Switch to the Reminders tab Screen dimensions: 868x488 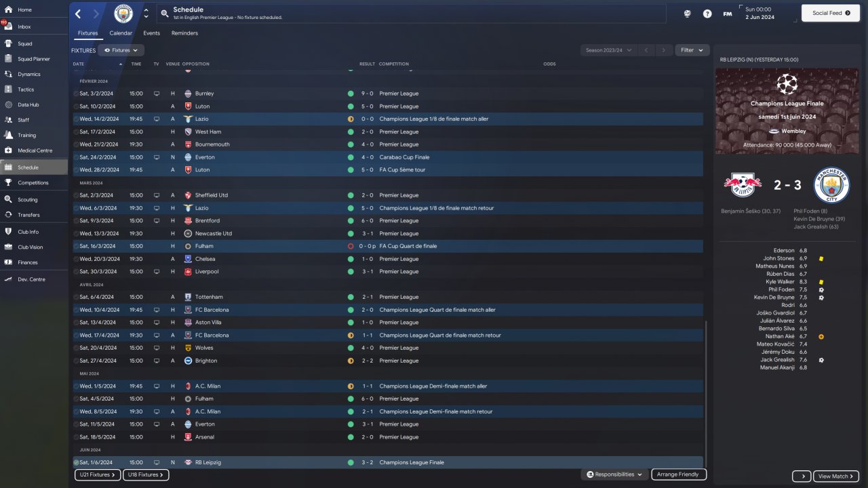tap(184, 33)
